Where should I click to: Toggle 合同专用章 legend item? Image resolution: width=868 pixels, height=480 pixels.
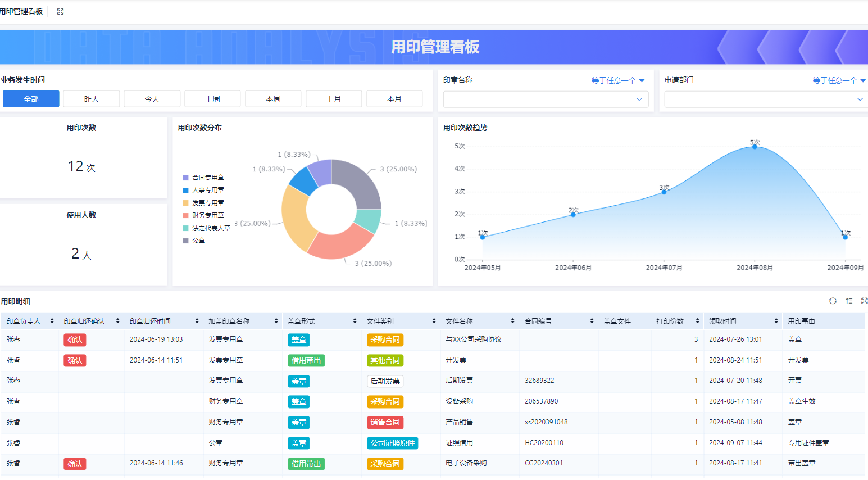(203, 178)
